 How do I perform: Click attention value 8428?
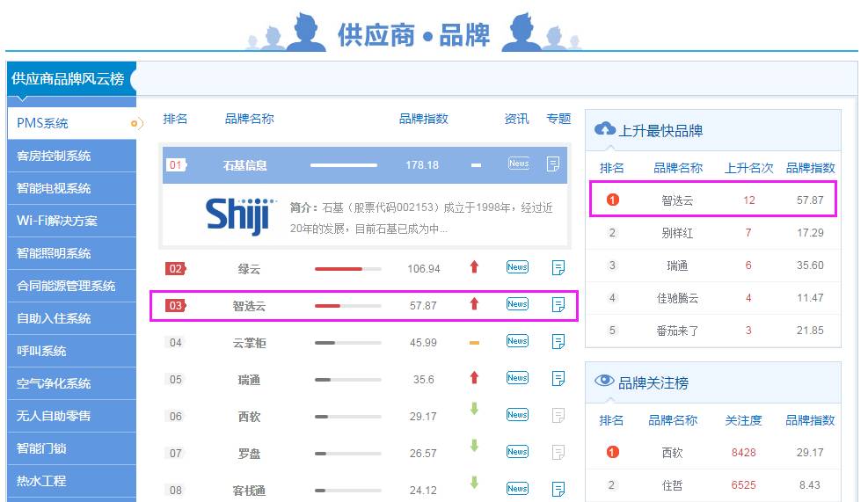coord(743,453)
